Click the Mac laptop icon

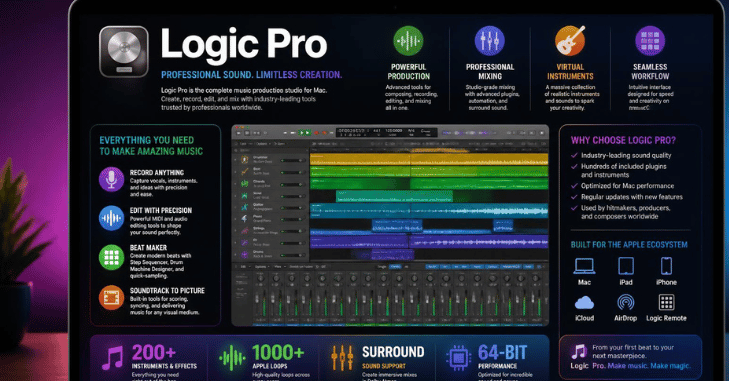[x=584, y=267]
